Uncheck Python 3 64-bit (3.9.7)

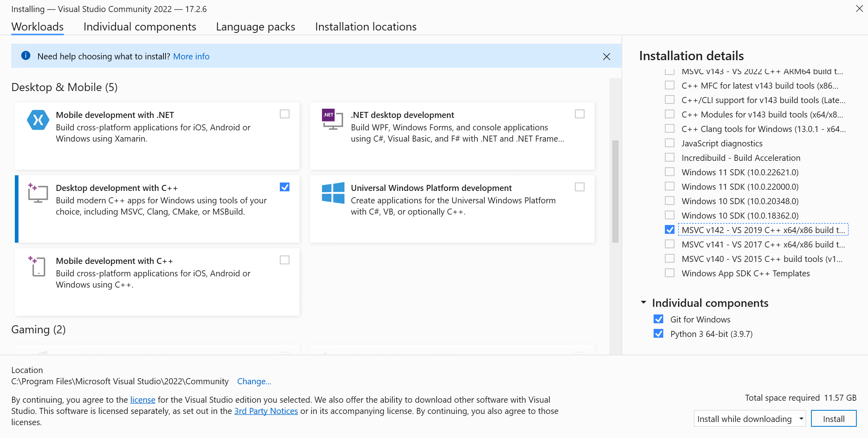coord(658,334)
